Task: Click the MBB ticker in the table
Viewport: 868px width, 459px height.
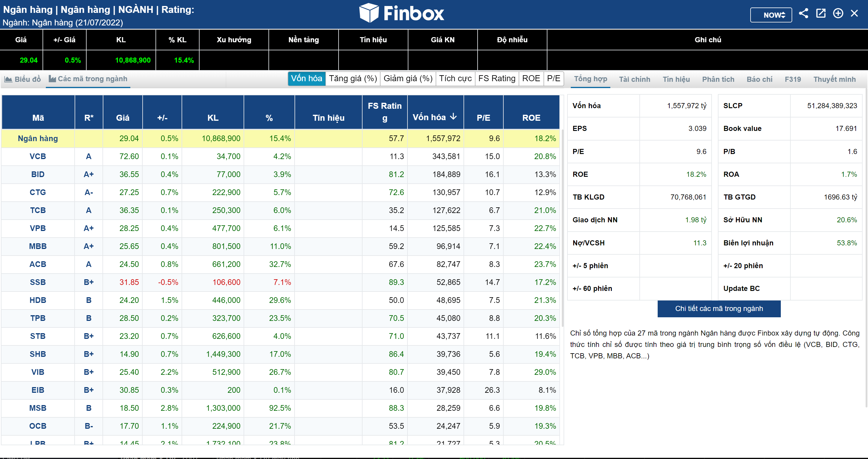Action: pyautogui.click(x=38, y=246)
